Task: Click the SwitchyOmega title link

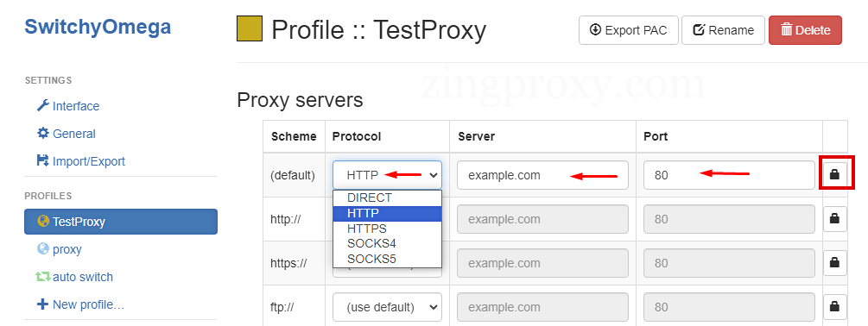Action: pyautogui.click(x=98, y=27)
